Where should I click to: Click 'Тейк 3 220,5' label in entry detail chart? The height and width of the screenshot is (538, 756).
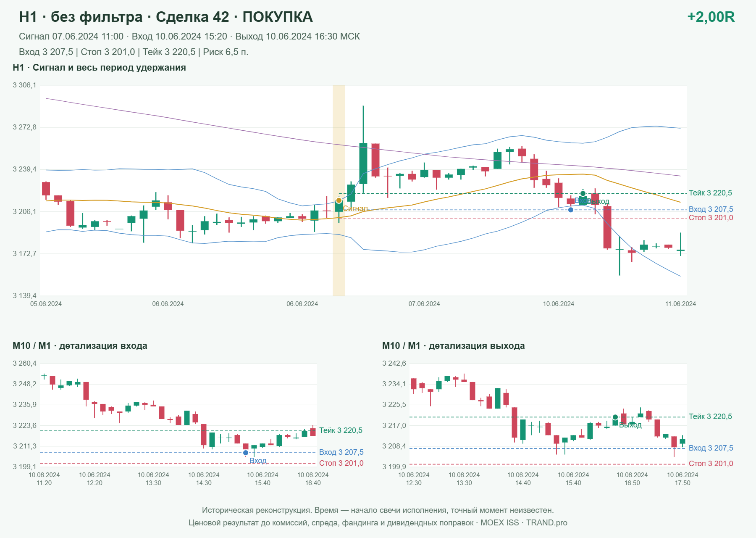341,430
